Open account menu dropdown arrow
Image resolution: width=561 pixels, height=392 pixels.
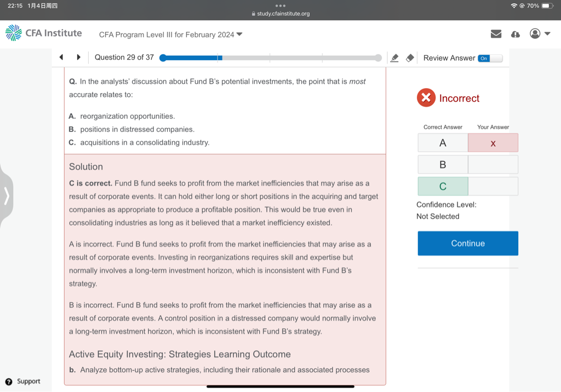(x=547, y=34)
